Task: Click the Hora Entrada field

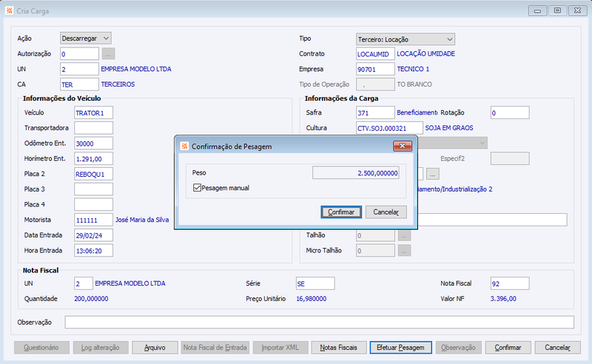Action: (94, 250)
